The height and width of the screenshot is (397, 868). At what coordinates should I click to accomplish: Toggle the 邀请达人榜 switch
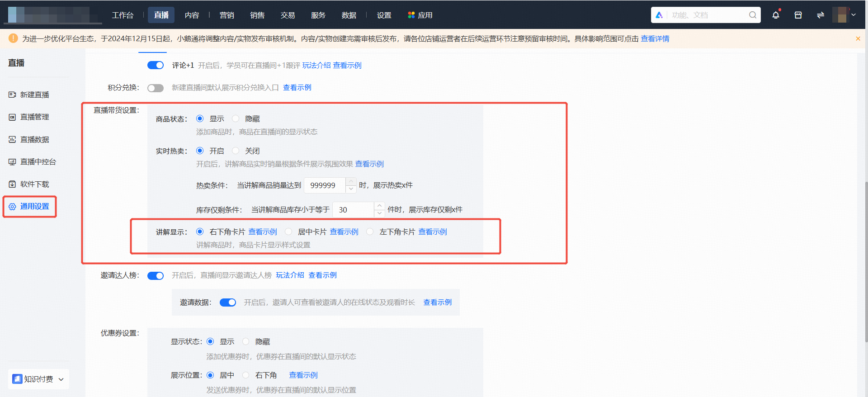pyautogui.click(x=156, y=275)
